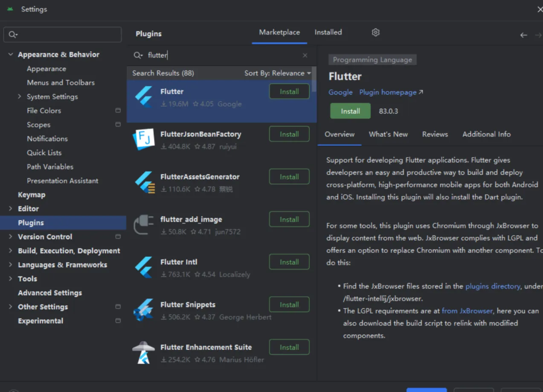The height and width of the screenshot is (392, 543).
Task: Install the Flutter Snippets plugin
Action: pyautogui.click(x=289, y=305)
